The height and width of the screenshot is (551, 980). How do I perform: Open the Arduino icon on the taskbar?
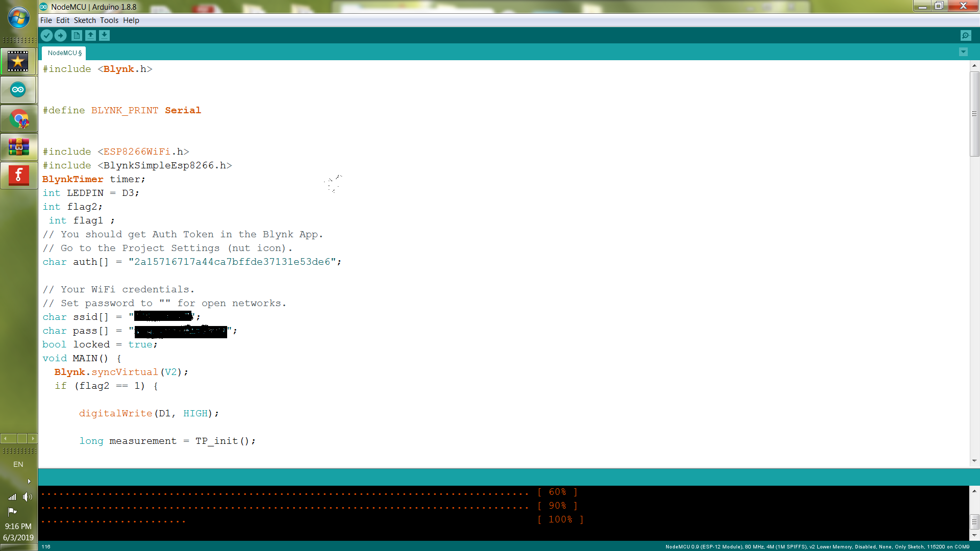(x=18, y=90)
